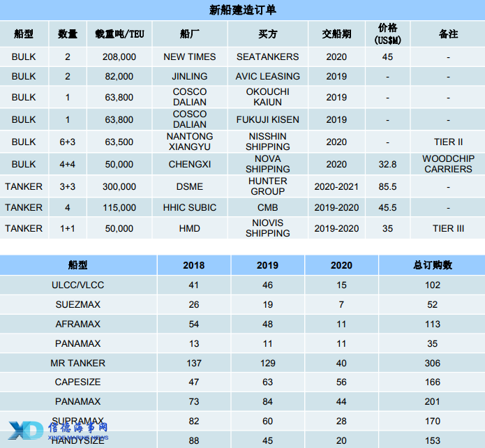Select the AFRAMAX total 113
Image resolution: width=485 pixels, height=448 pixels.
click(x=433, y=324)
